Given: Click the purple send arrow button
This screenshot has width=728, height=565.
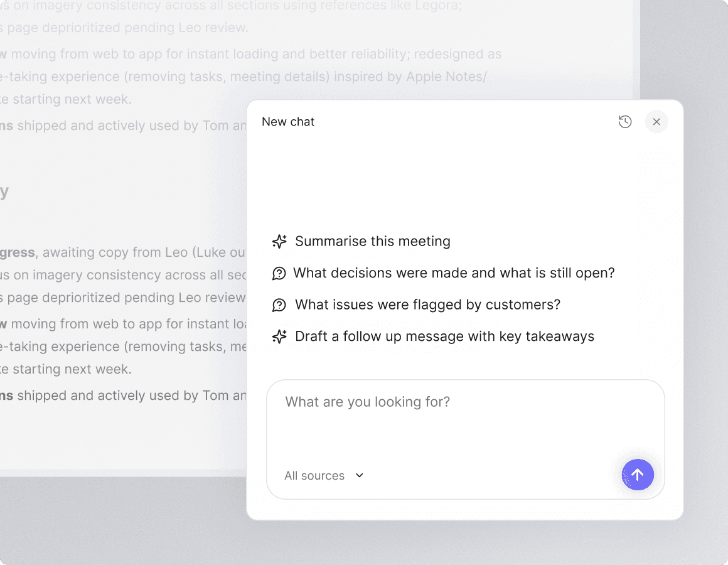Looking at the screenshot, I should coord(638,475).
